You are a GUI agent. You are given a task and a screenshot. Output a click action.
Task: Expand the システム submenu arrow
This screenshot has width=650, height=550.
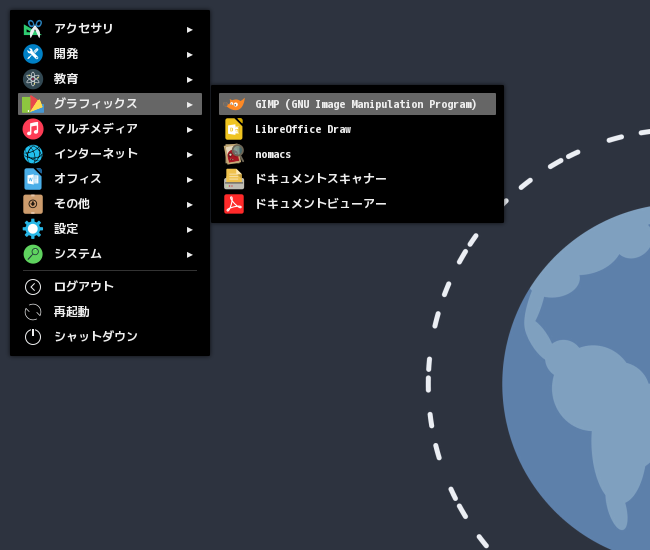tap(189, 254)
